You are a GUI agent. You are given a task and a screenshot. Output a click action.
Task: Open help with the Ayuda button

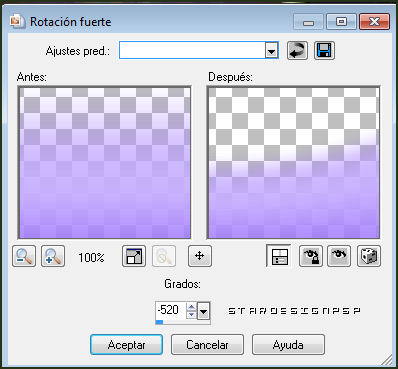click(x=288, y=345)
